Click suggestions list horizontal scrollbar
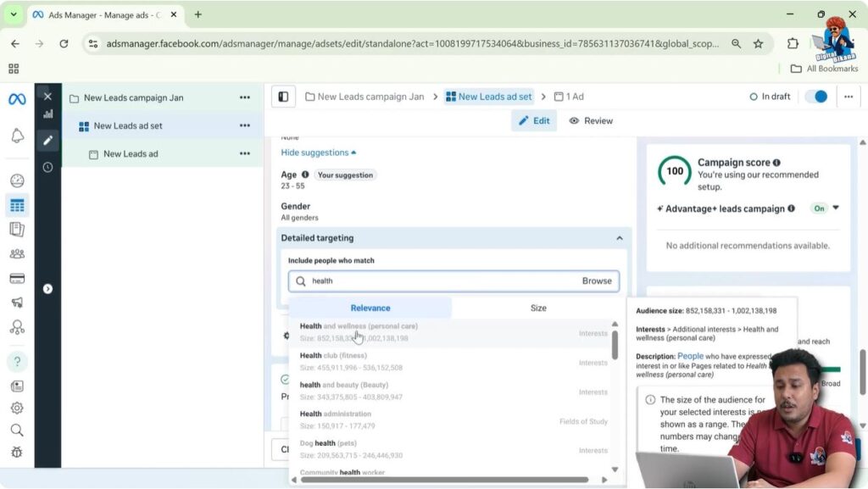Screen dimensions: 868x489 coord(444,480)
